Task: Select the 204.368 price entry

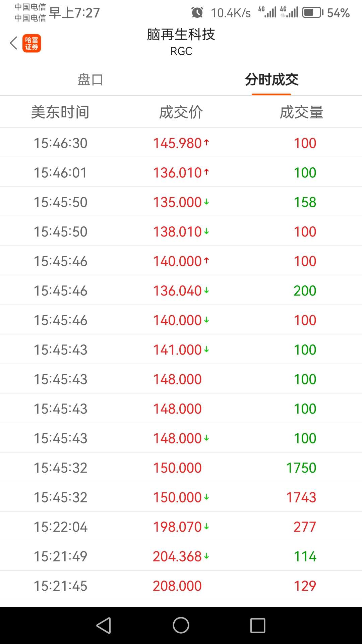Action: [x=177, y=556]
